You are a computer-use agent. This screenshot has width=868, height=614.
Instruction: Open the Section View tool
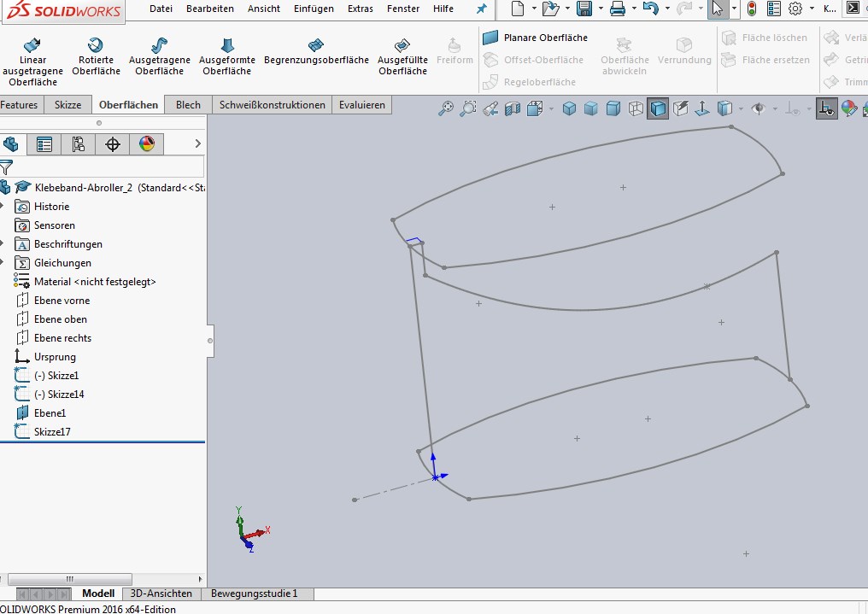click(513, 108)
